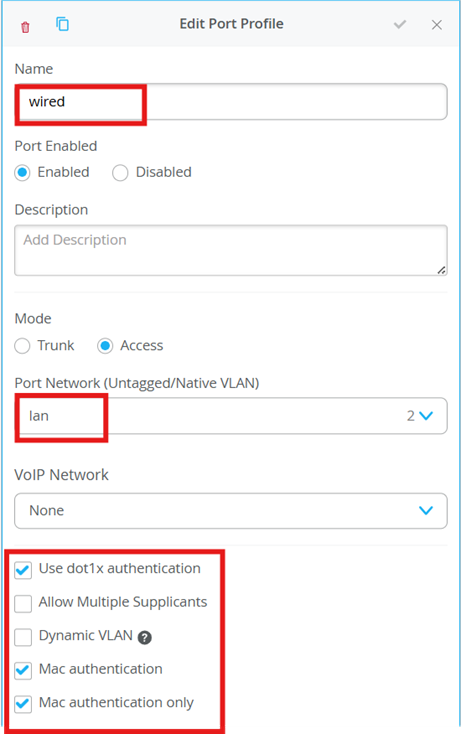Choose Trunk mode radio button
Image resolution: width=461 pixels, height=734 pixels.
click(22, 346)
